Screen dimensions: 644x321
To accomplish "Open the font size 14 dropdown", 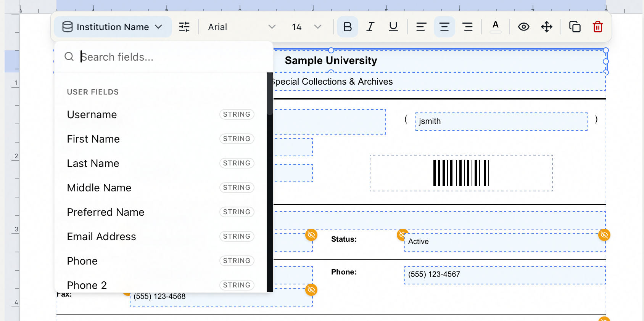I will click(306, 27).
